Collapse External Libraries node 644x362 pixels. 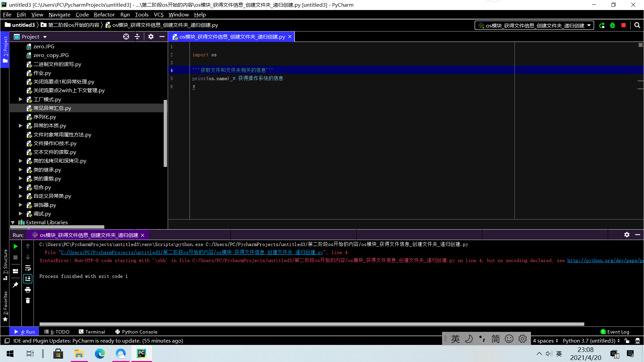click(13, 222)
